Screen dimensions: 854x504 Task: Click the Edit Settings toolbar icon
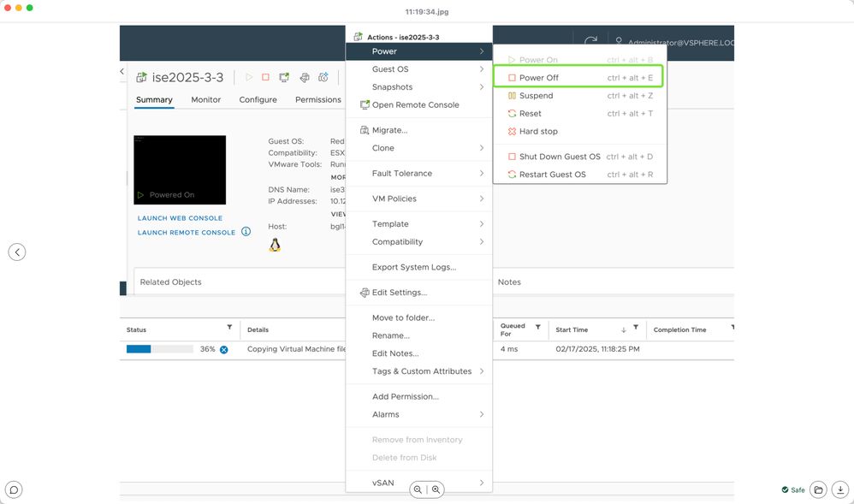304,77
